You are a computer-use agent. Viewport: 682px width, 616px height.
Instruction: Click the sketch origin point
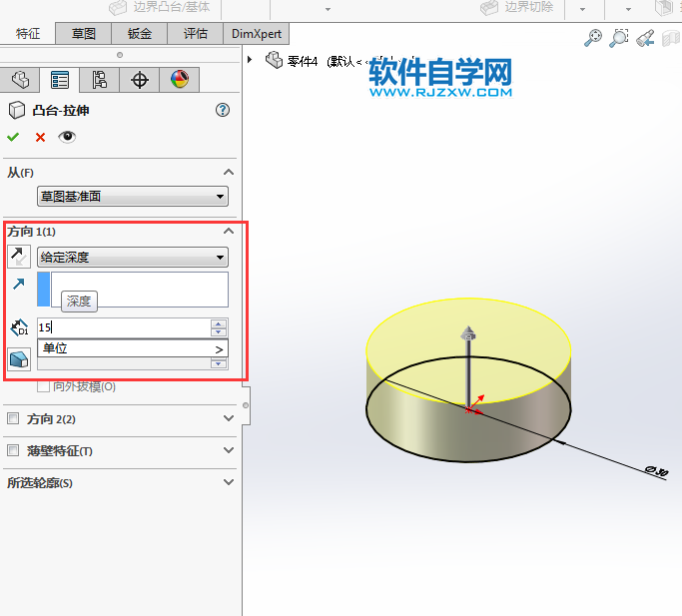pos(468,409)
